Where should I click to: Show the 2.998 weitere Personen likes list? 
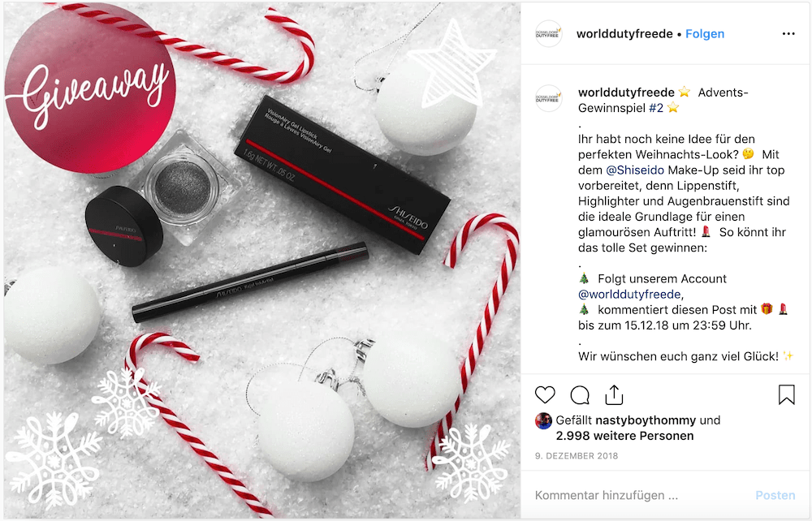coord(624,436)
